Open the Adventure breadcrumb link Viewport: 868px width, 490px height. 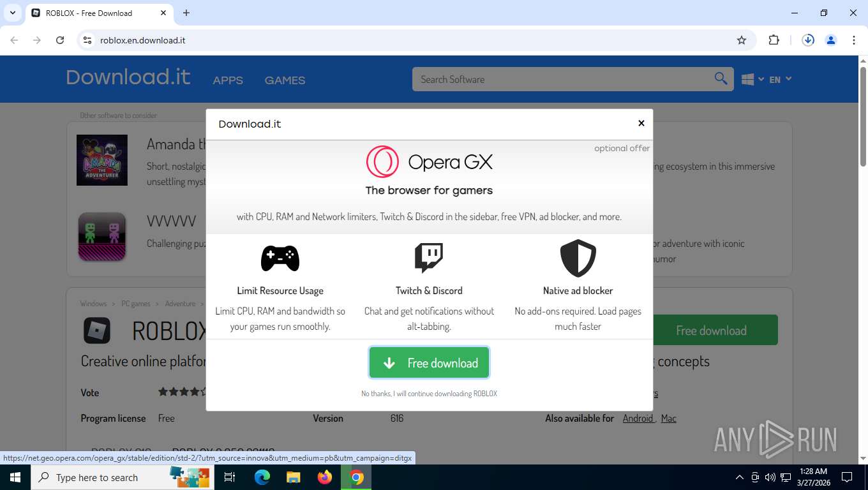pyautogui.click(x=180, y=304)
